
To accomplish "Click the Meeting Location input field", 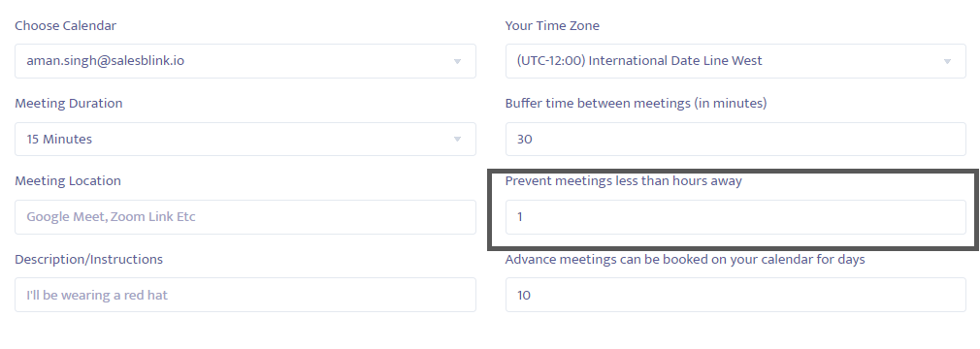I will 245,216.
